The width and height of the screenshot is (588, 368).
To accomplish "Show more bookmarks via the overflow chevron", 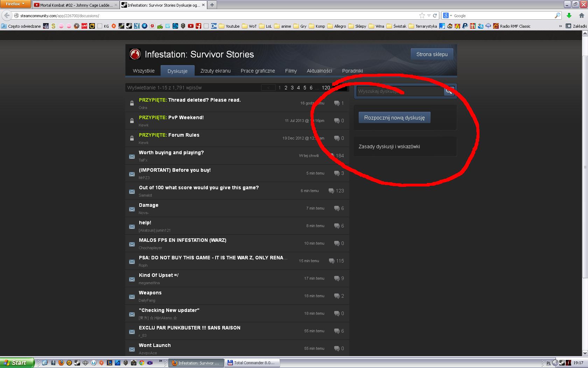I will tap(560, 26).
